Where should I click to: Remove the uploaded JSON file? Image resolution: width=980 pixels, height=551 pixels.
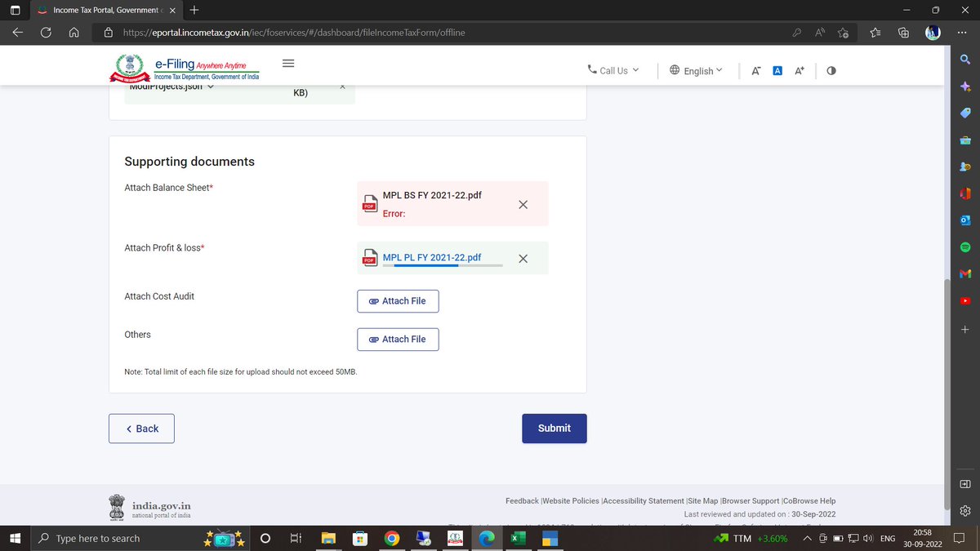coord(342,87)
